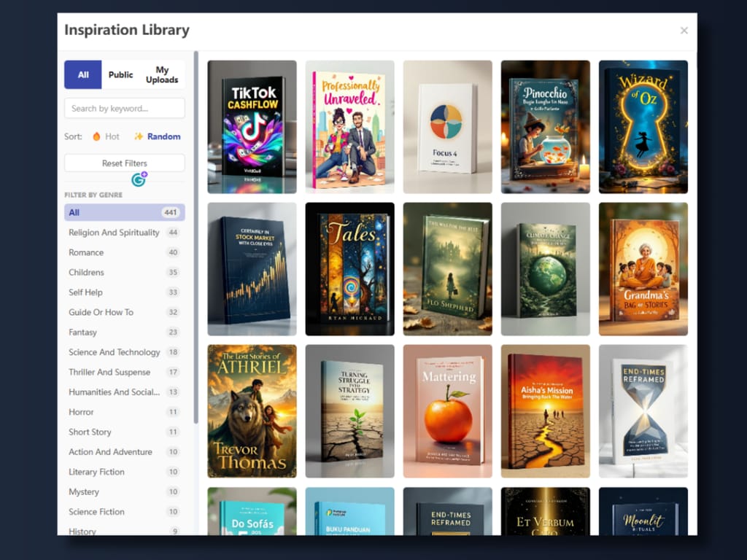The height and width of the screenshot is (560, 747).
Task: Switch to the Public tab
Action: pos(120,75)
